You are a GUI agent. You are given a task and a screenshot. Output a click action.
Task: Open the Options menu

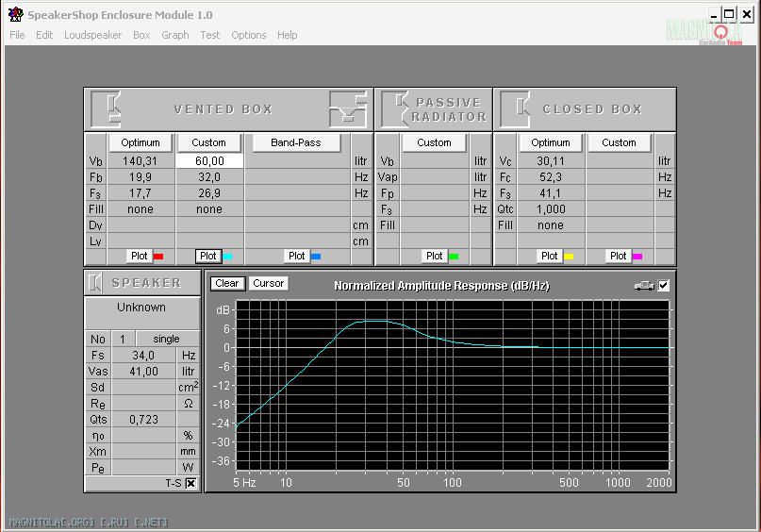tap(249, 35)
